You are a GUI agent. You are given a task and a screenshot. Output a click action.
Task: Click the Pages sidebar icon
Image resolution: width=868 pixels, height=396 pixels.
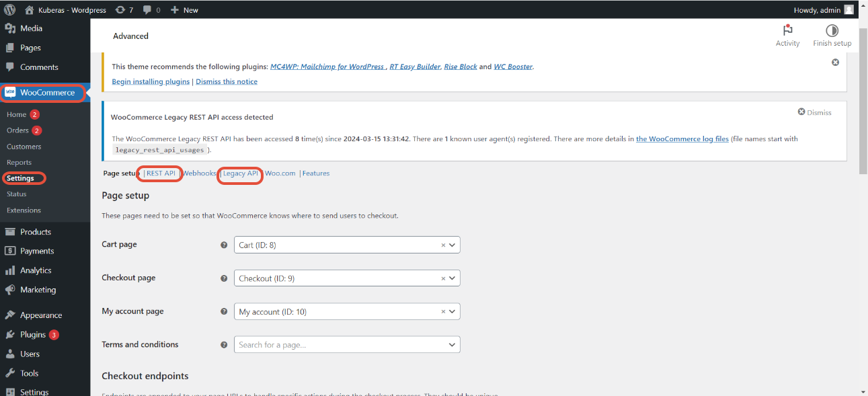(x=9, y=48)
